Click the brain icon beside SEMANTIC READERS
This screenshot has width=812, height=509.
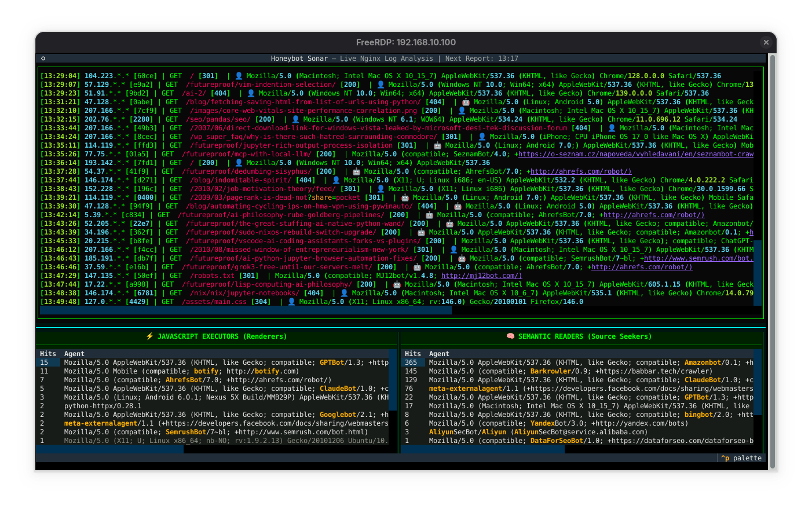[510, 336]
